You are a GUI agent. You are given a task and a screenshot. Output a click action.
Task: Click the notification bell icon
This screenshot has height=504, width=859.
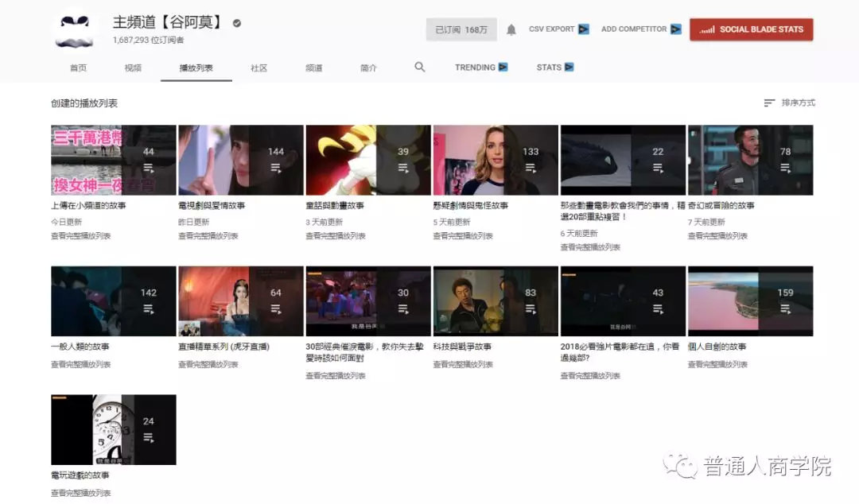[x=511, y=29]
